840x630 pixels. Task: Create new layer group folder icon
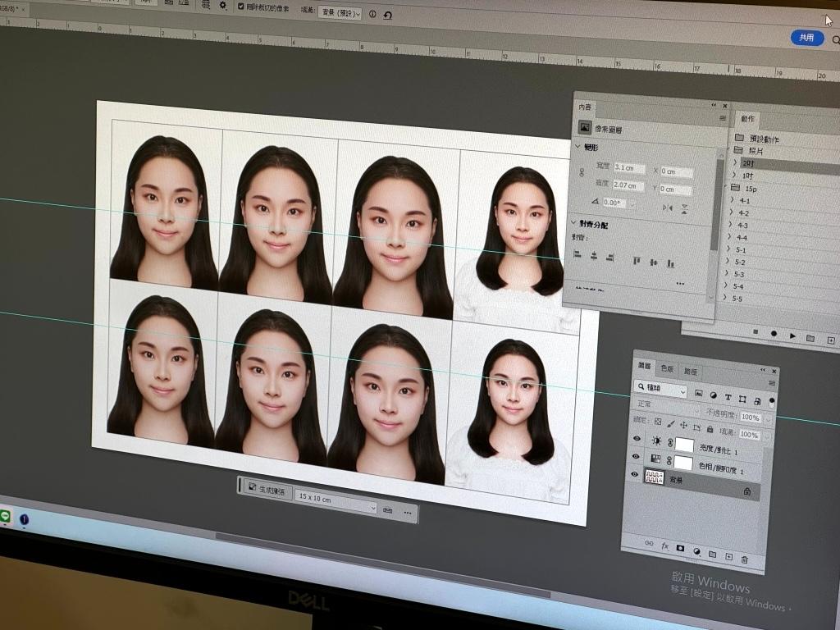click(713, 554)
